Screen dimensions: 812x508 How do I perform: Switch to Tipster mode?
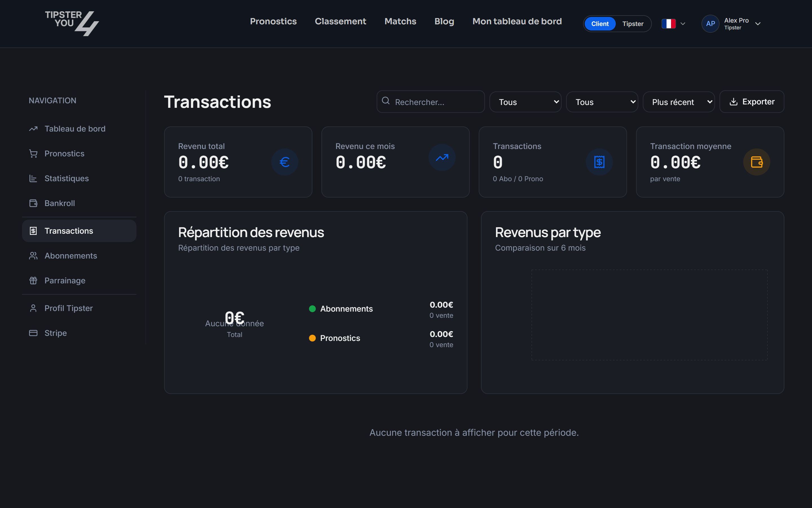(633, 24)
